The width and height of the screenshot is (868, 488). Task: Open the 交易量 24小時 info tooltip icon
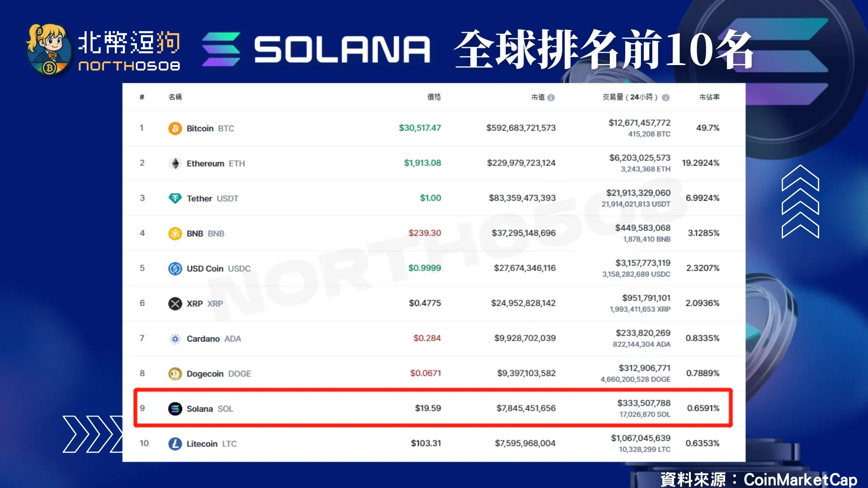(665, 97)
